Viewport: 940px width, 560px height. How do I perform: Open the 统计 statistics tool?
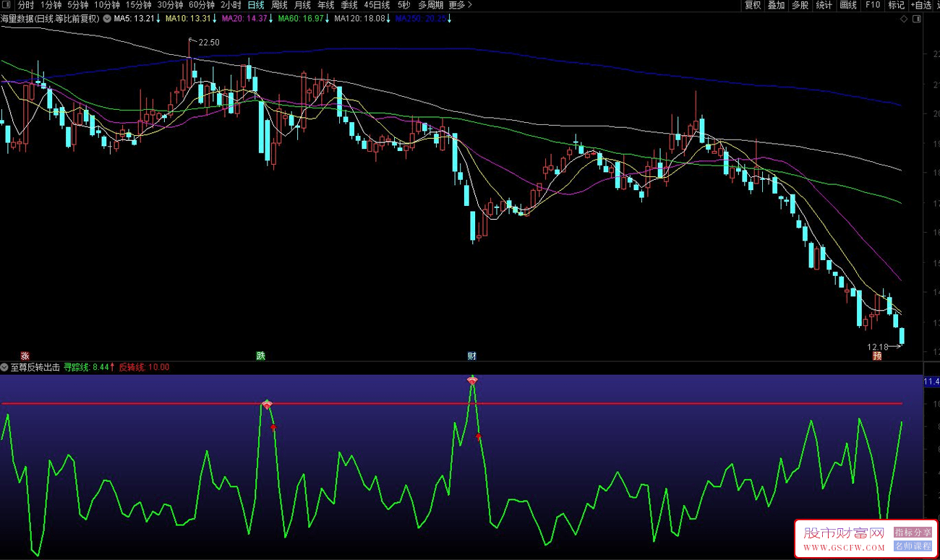click(x=824, y=5)
